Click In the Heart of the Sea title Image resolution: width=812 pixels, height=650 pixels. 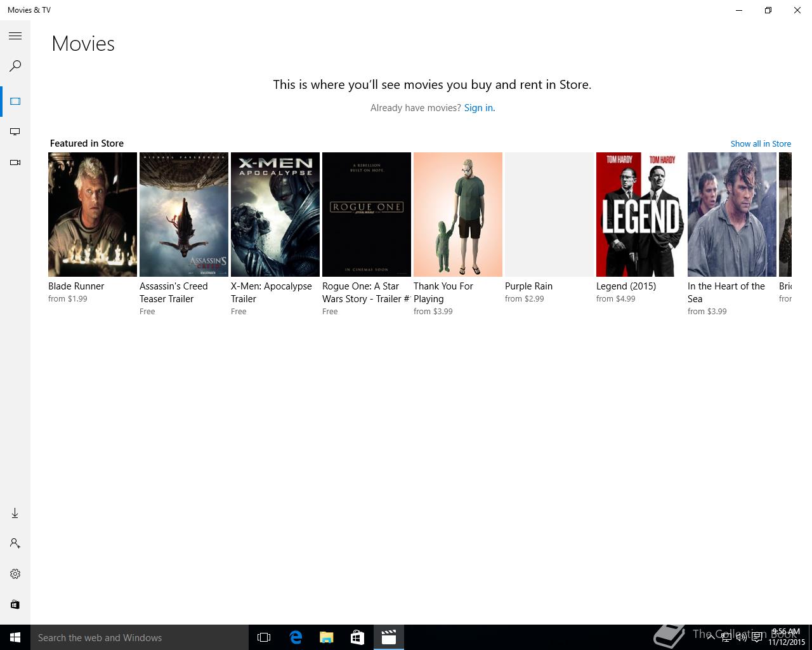click(726, 293)
